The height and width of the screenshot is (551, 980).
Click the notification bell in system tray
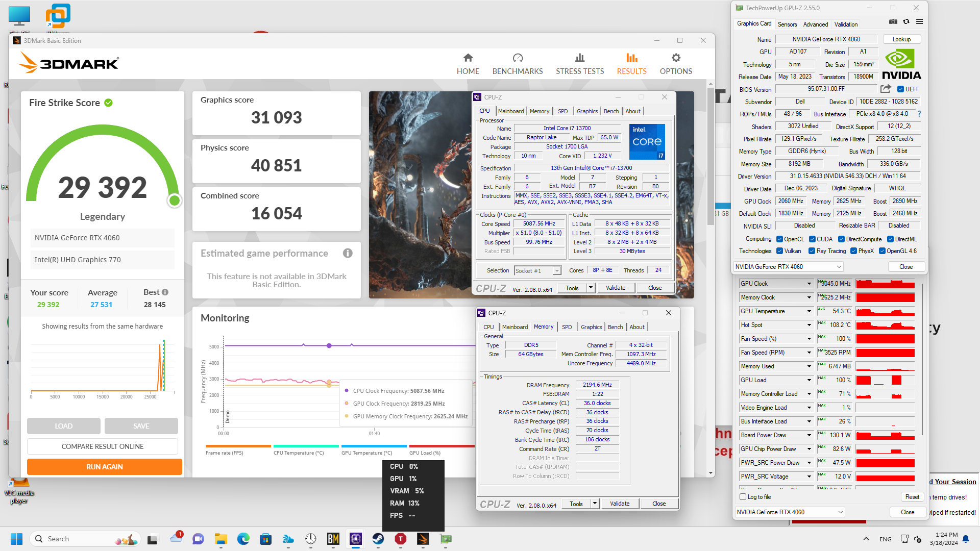click(966, 539)
